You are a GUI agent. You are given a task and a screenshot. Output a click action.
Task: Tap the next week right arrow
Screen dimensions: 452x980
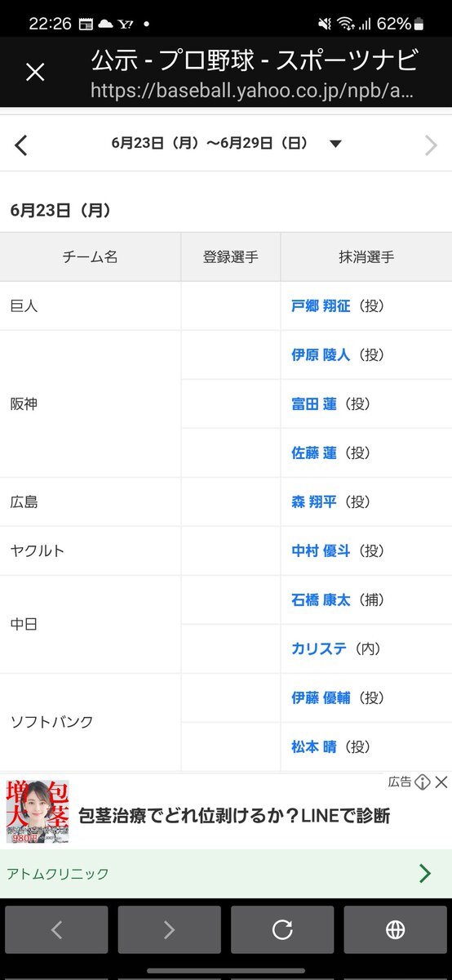click(x=431, y=145)
